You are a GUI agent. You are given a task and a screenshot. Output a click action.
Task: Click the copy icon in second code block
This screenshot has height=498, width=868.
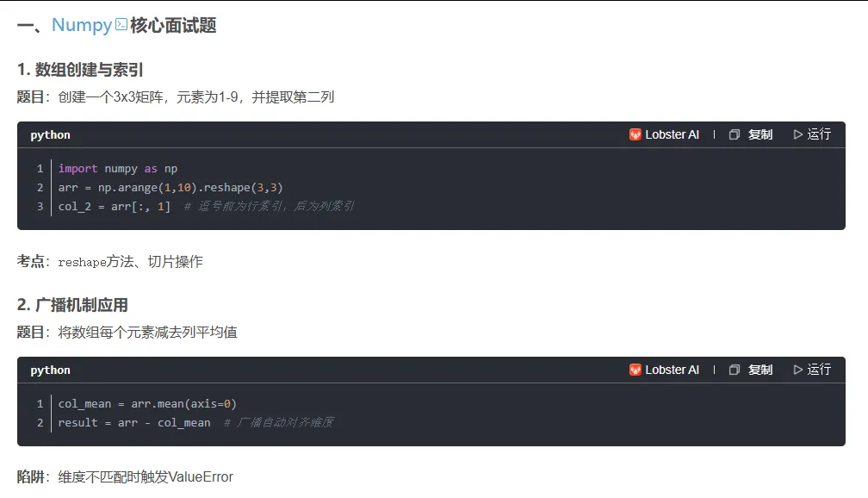point(734,370)
